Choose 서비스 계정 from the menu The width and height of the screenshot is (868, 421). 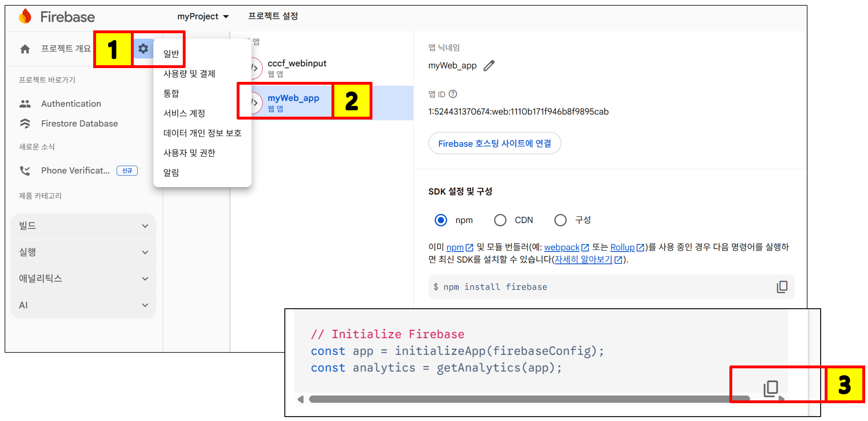(x=184, y=113)
